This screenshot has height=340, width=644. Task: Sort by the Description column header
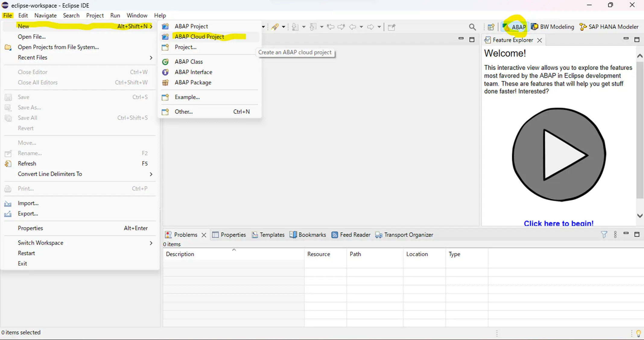coord(234,254)
